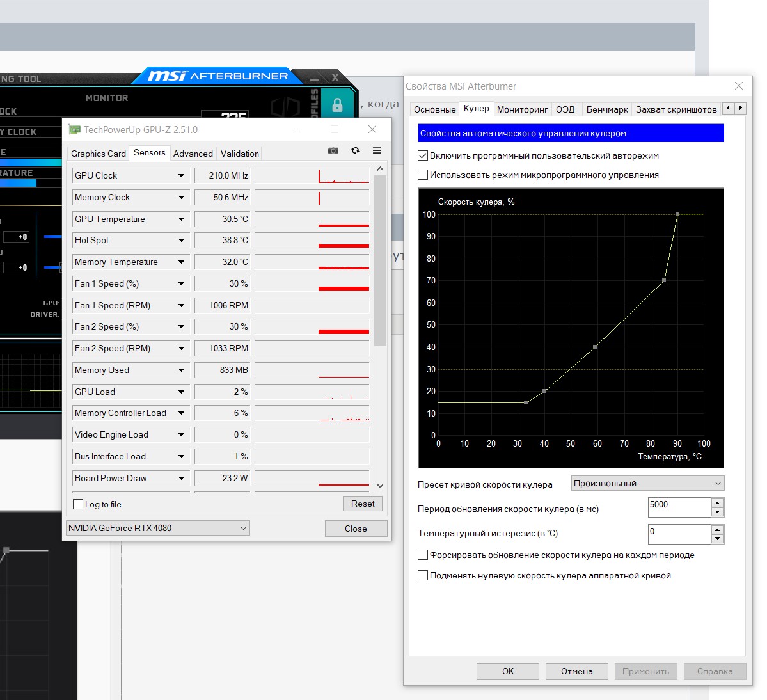Enable software user auto fan mode checkbox
Image resolution: width=767 pixels, height=700 pixels.
tap(423, 155)
